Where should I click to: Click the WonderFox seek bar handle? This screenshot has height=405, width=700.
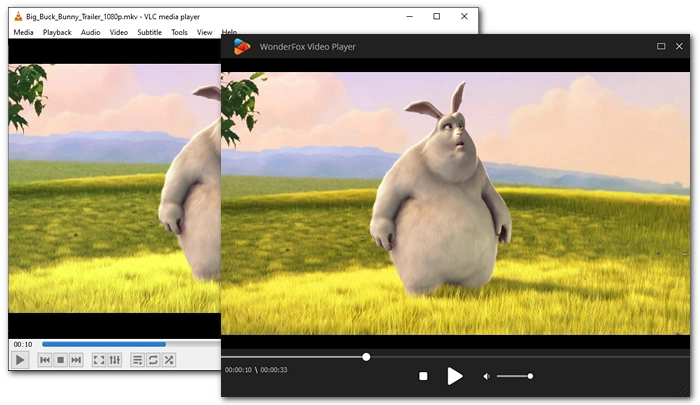pos(366,357)
